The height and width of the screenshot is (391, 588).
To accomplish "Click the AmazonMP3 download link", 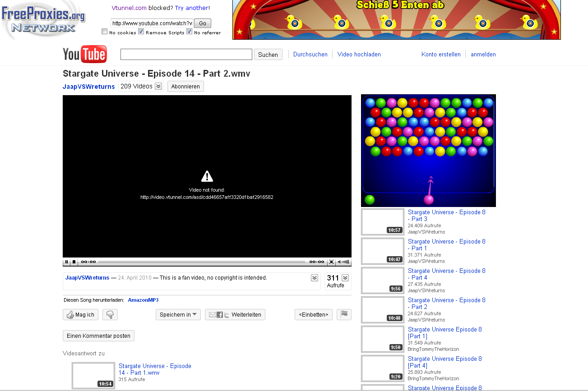I will [143, 300].
